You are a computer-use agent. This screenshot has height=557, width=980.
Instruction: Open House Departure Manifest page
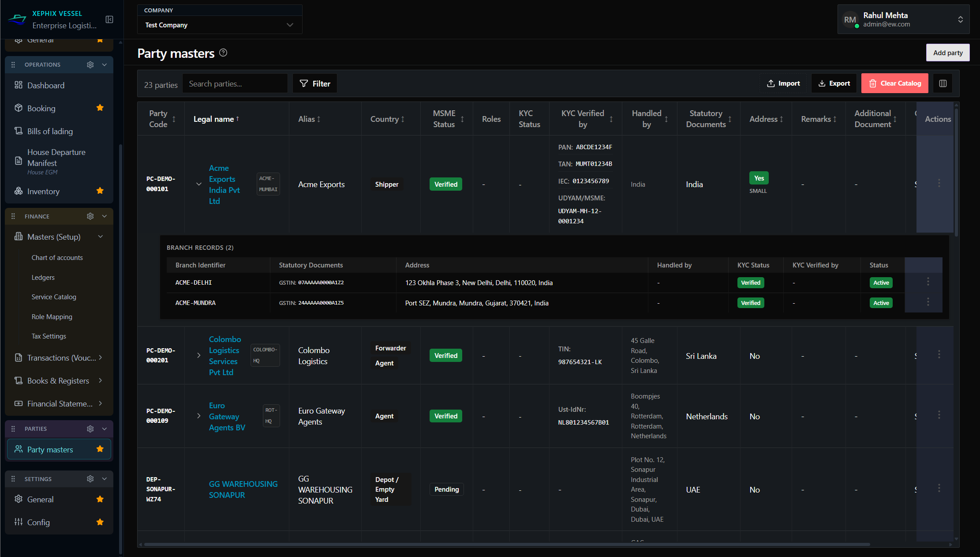[59, 161]
